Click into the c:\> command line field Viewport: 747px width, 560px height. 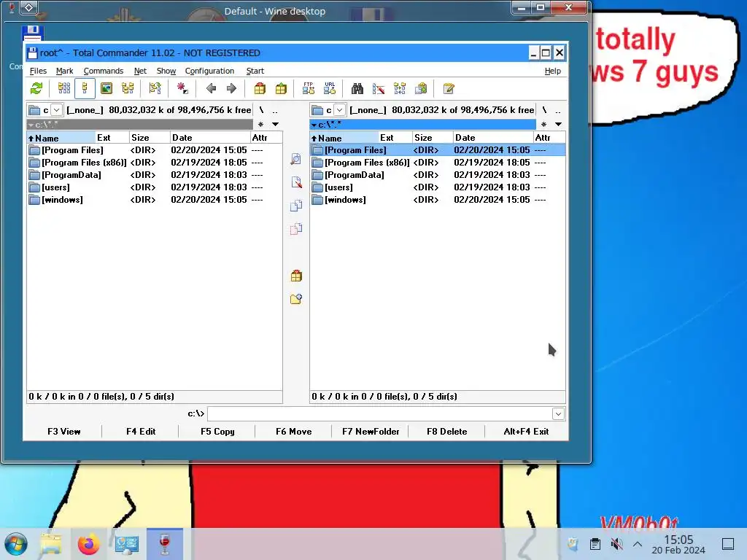pyautogui.click(x=379, y=414)
